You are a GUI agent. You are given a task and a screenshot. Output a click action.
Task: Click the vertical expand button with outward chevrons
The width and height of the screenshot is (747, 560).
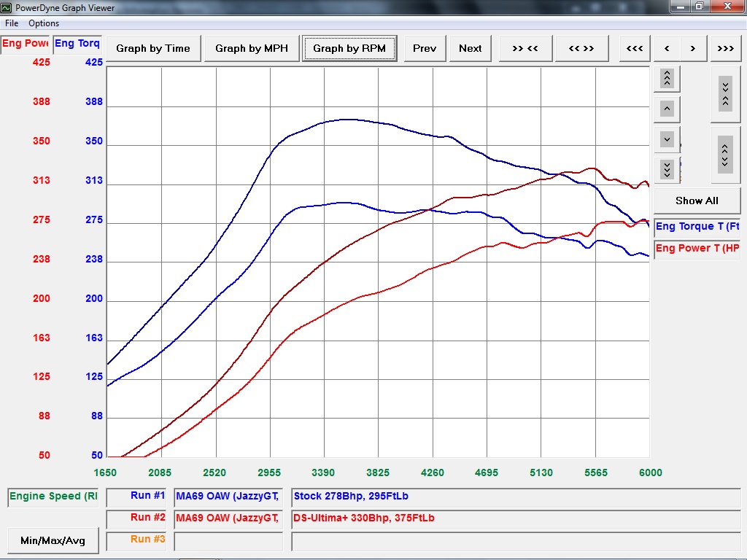point(726,155)
